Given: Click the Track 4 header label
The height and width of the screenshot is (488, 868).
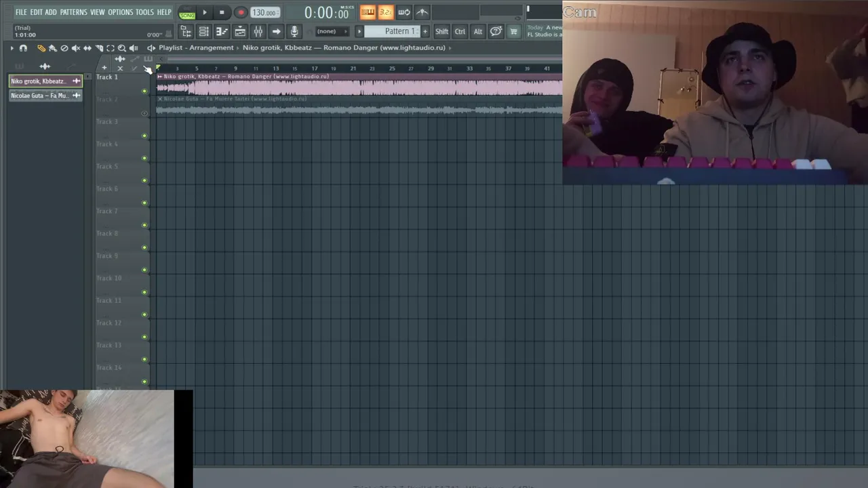Looking at the screenshot, I should click(x=107, y=144).
